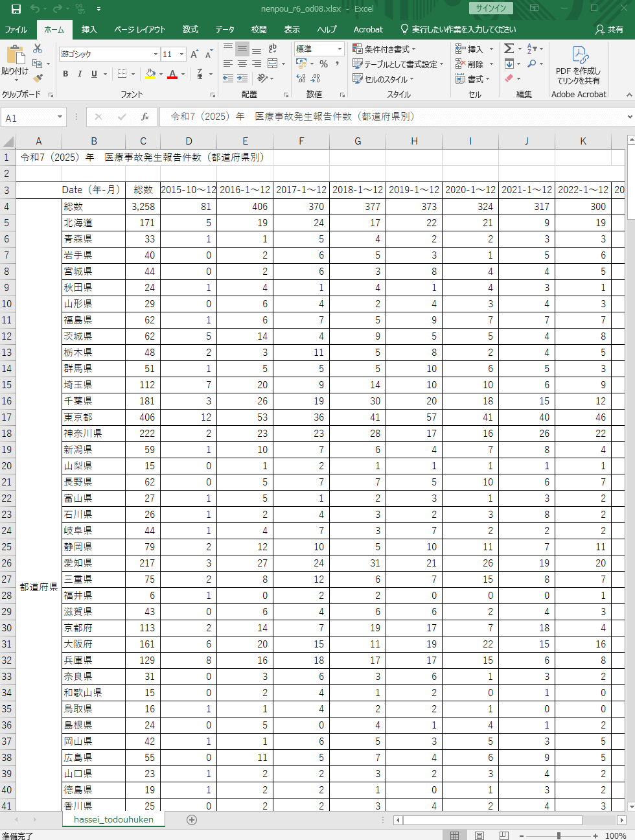
Task: Click the percent style icon
Action: click(x=323, y=64)
